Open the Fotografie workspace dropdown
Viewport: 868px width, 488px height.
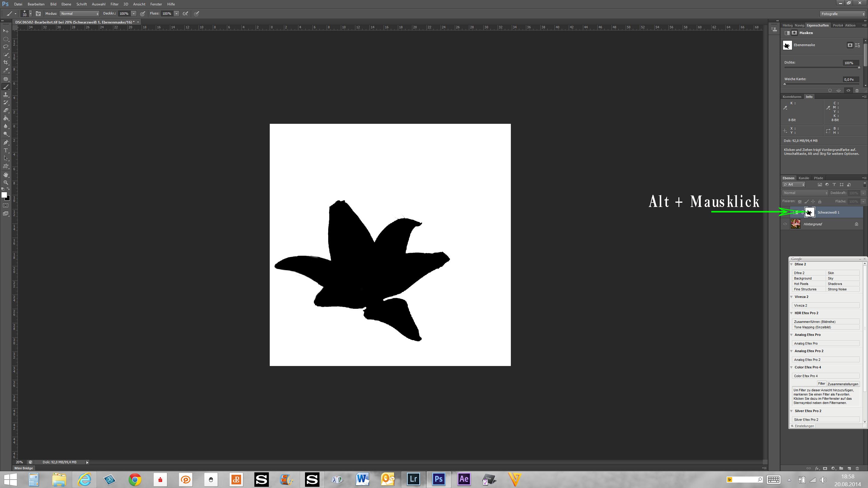click(x=843, y=14)
